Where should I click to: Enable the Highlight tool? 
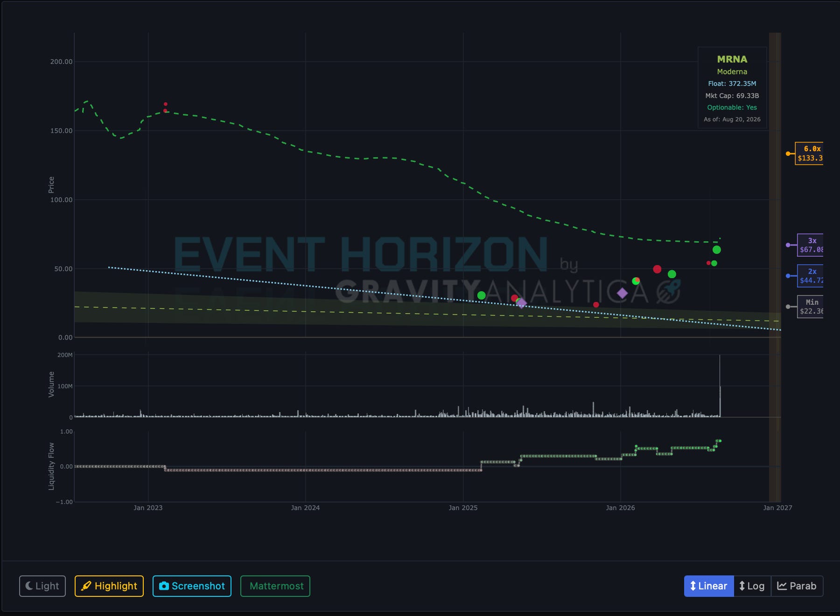[109, 586]
